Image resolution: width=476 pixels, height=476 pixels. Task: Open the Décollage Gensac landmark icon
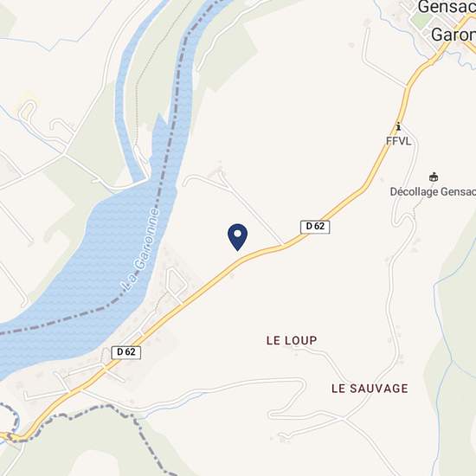click(x=434, y=177)
